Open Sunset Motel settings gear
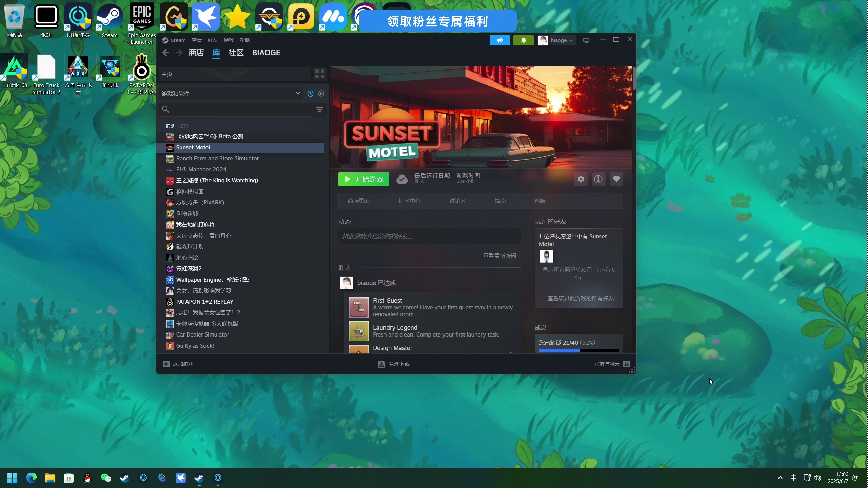This screenshot has width=868, height=488. pyautogui.click(x=581, y=179)
